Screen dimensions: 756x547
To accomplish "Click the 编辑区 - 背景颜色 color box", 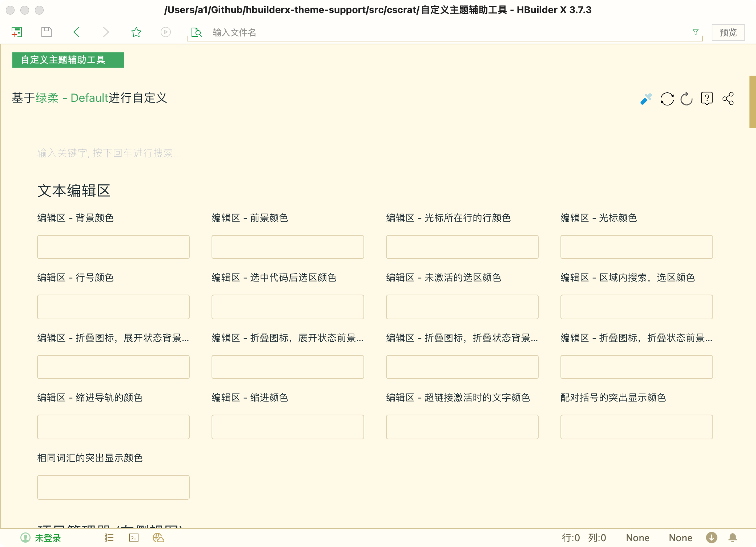I will (113, 247).
